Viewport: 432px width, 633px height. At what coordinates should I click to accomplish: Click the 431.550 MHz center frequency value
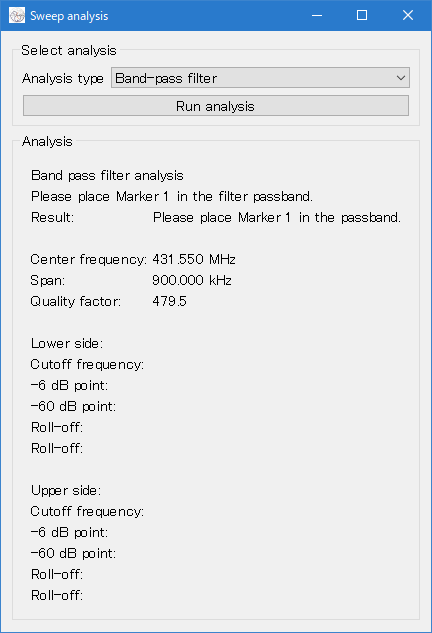(194, 259)
